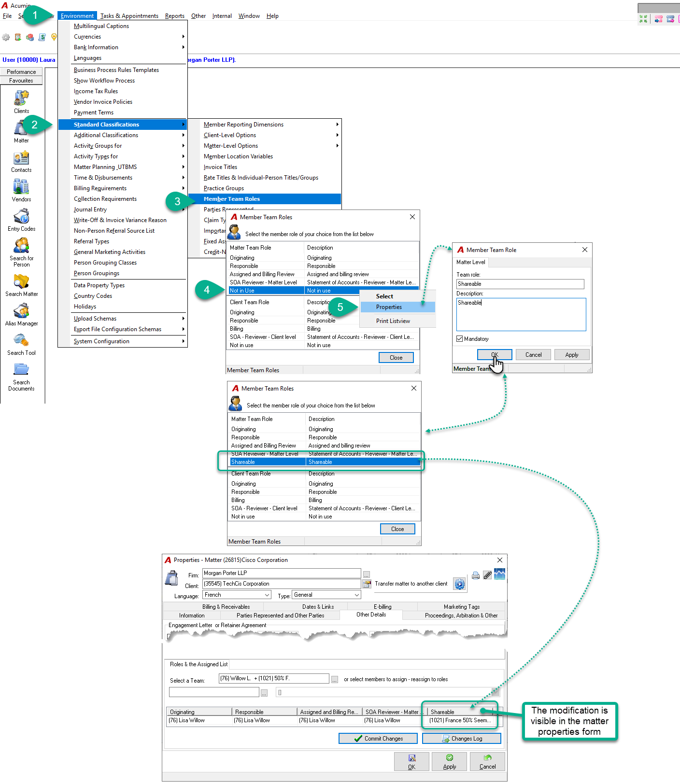This screenshot has width=680, height=784.
Task: Open the Search Tool
Action: (21, 344)
